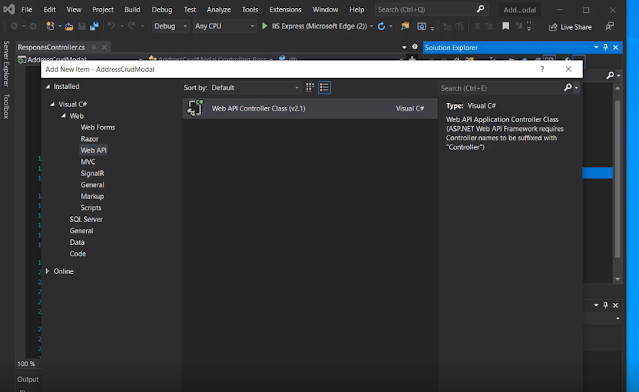This screenshot has height=392, width=639.
Task: Click the Solution Explorer search icon
Action: pyautogui.click(x=610, y=75)
